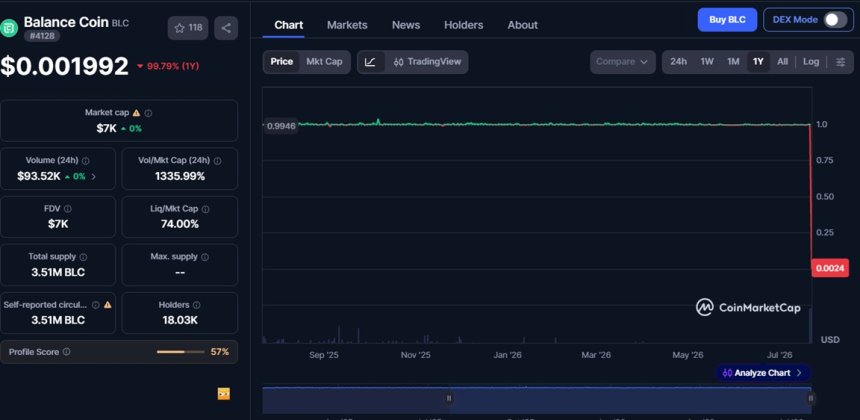
Task: Open the Markets tab
Action: click(347, 25)
